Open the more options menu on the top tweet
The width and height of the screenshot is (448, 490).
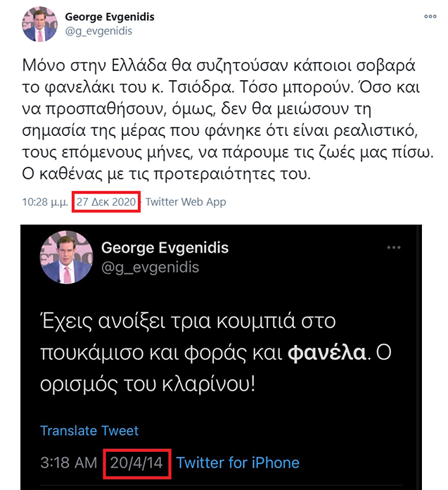(x=430, y=16)
